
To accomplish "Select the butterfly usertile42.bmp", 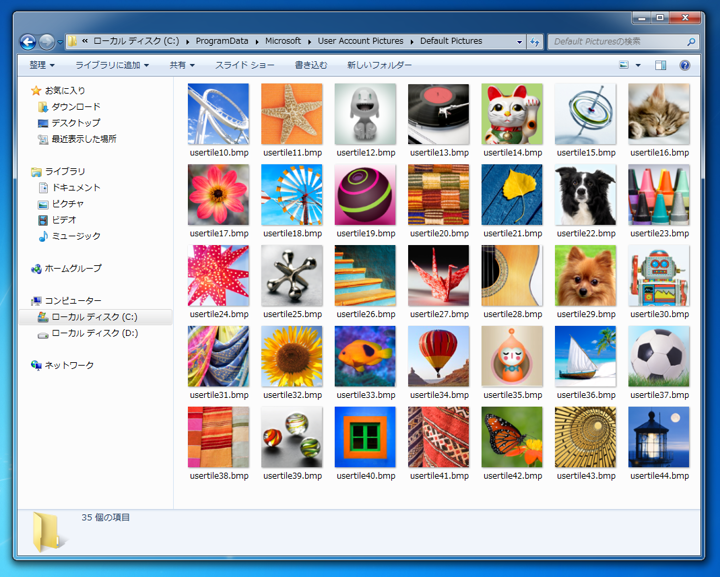I will click(512, 437).
